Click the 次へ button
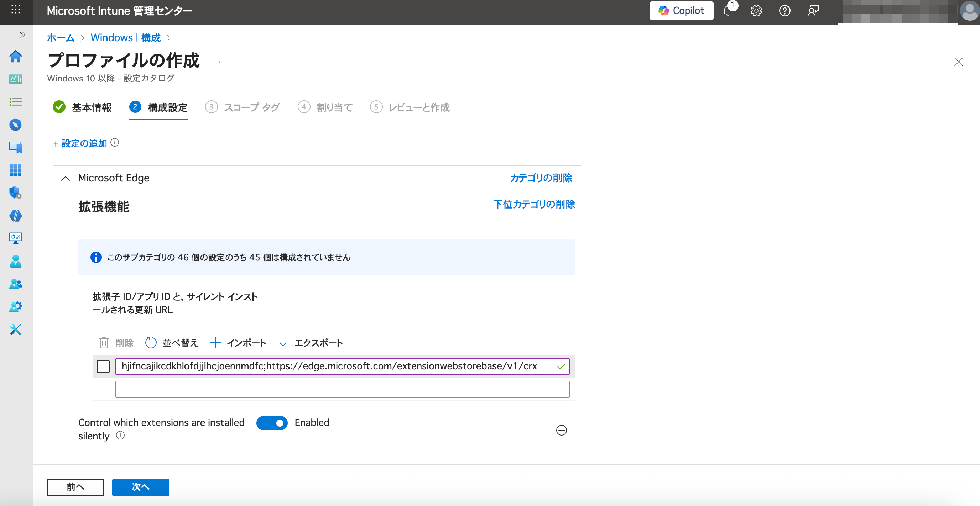 click(140, 487)
